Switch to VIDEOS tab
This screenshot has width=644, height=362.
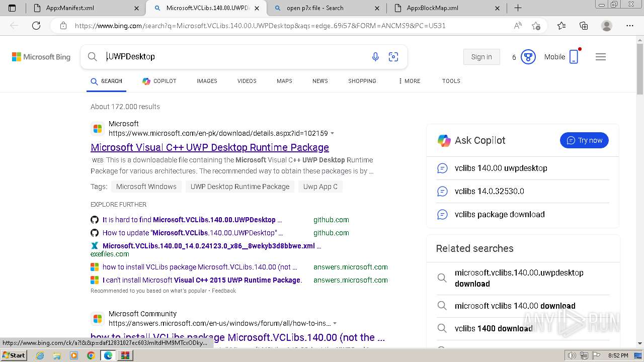tap(247, 81)
